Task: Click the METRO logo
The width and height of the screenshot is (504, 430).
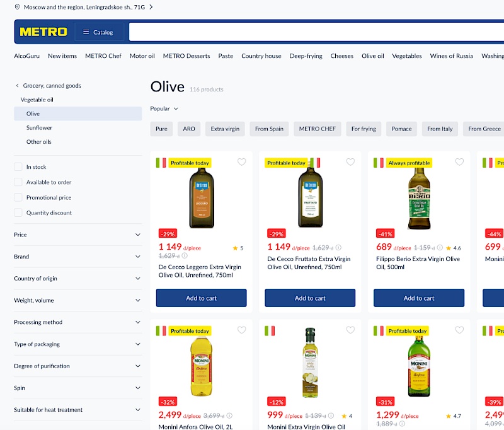Action: pos(43,32)
